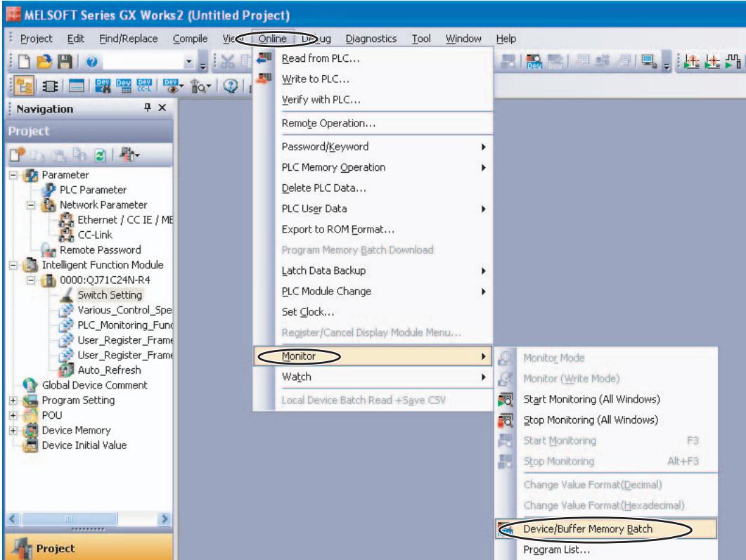
Task: Open the Project menu
Action: pos(36,39)
